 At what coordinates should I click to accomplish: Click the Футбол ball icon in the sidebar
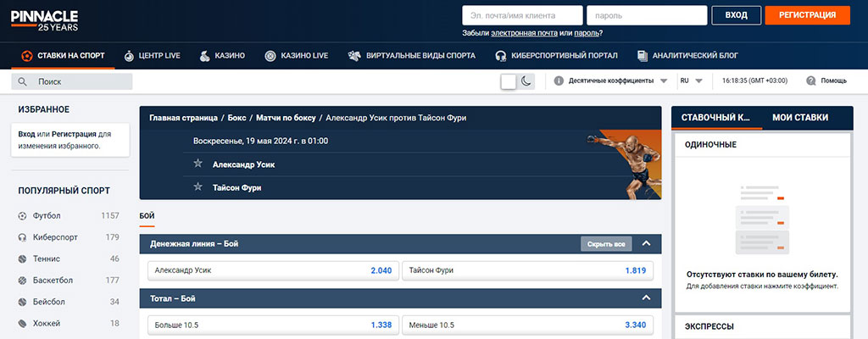pos(22,215)
